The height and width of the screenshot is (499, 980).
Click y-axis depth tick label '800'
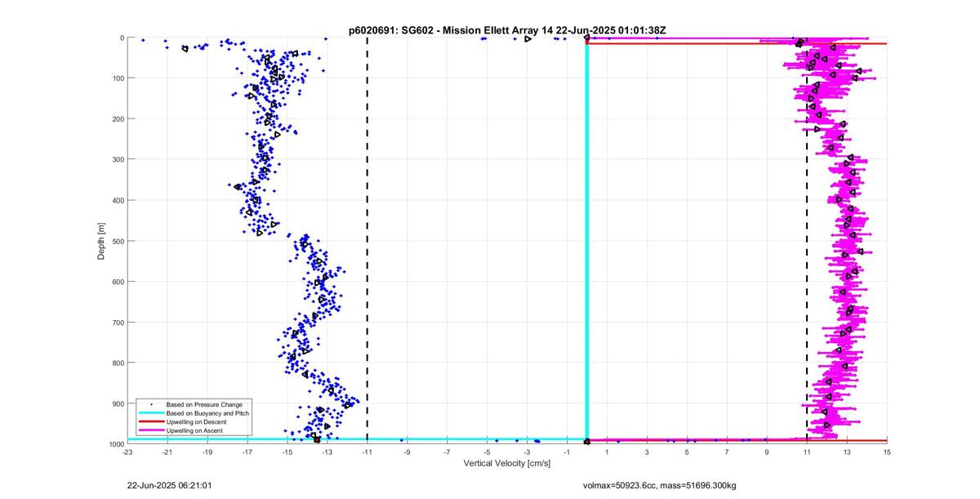pos(118,363)
